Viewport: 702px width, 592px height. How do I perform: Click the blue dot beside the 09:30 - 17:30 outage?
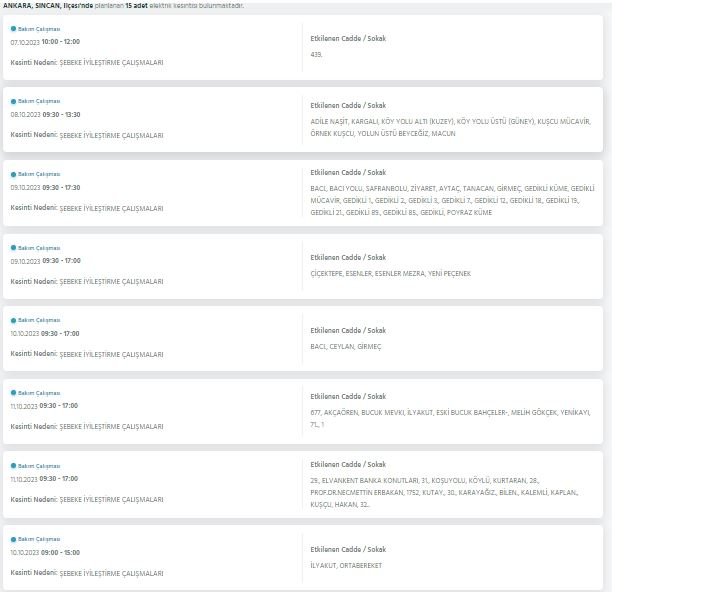tap(13, 174)
